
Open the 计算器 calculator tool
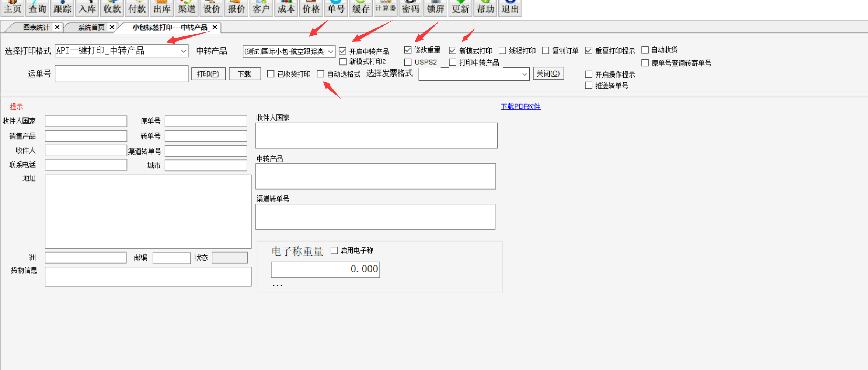pos(386,8)
